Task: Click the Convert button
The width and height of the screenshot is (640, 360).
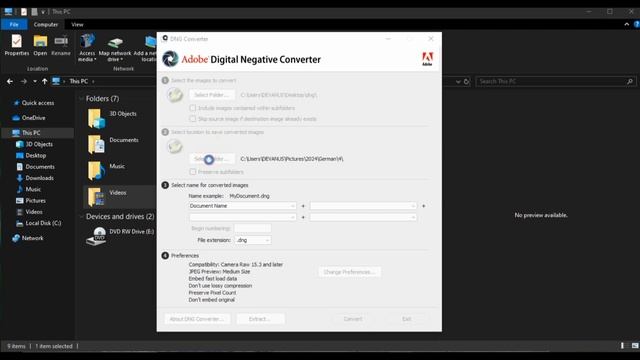Action: [353, 319]
